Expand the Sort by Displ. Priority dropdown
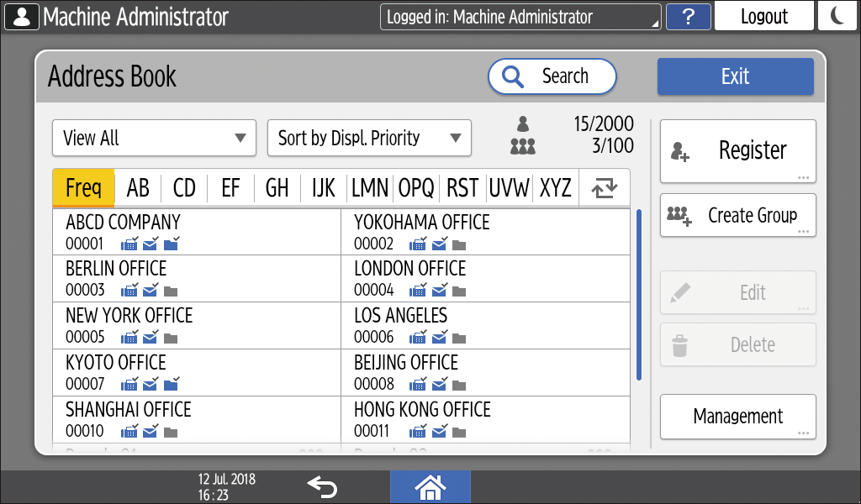Image resolution: width=861 pixels, height=504 pixels. pyautogui.click(x=369, y=138)
